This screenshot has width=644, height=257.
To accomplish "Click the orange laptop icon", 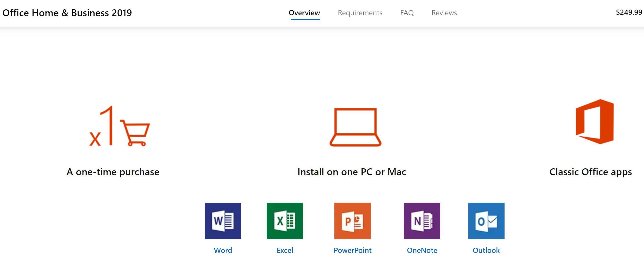I will (355, 127).
